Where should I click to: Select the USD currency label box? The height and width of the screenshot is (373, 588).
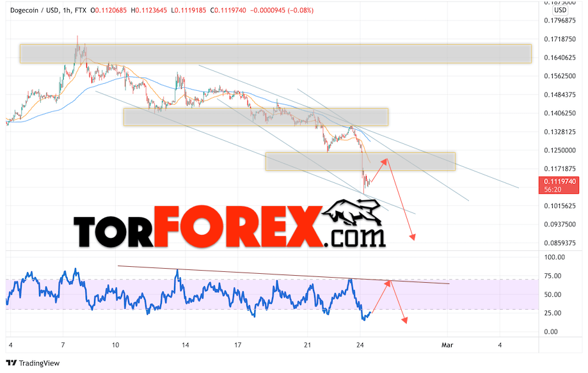560,10
